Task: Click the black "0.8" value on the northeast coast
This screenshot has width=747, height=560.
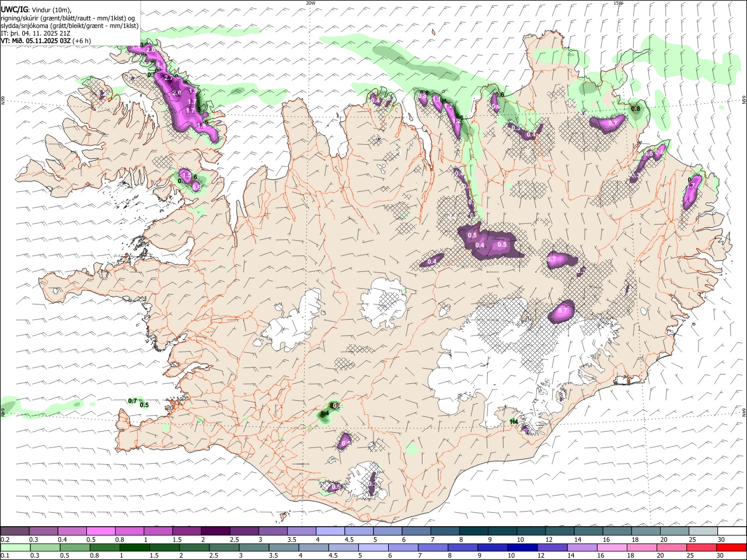Action: (x=636, y=108)
